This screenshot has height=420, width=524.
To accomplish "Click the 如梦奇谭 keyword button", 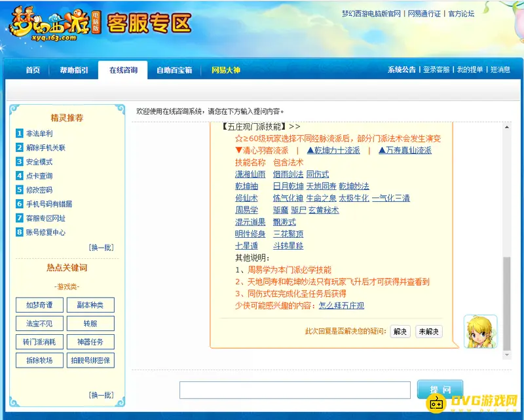I will coord(39,305).
